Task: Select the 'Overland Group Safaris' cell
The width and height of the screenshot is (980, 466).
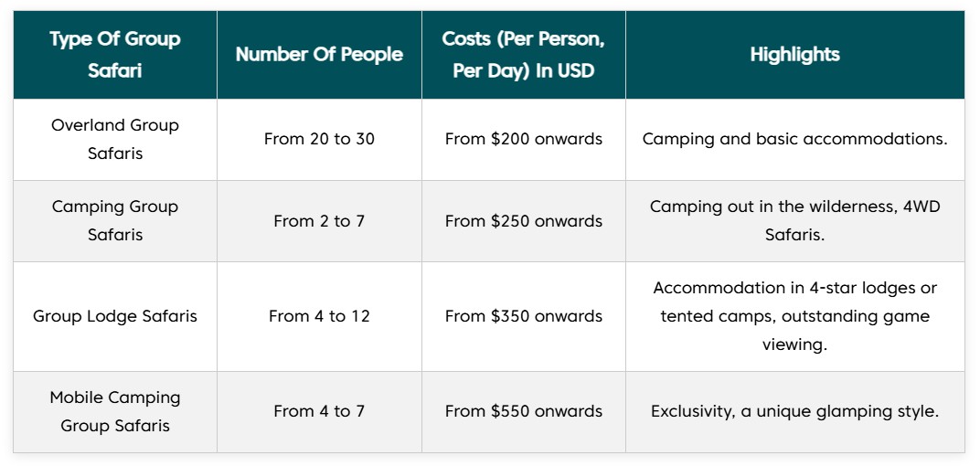Action: point(115,139)
